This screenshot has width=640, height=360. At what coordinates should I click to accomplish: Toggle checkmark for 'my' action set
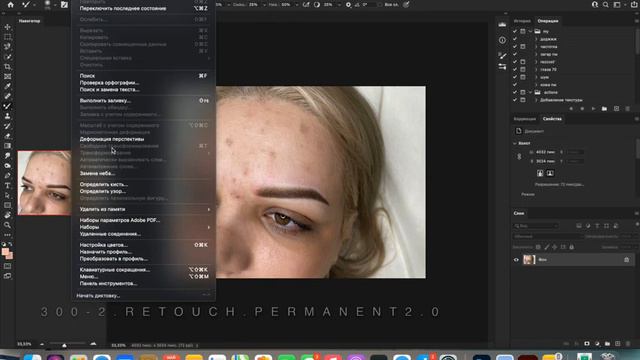click(x=515, y=31)
